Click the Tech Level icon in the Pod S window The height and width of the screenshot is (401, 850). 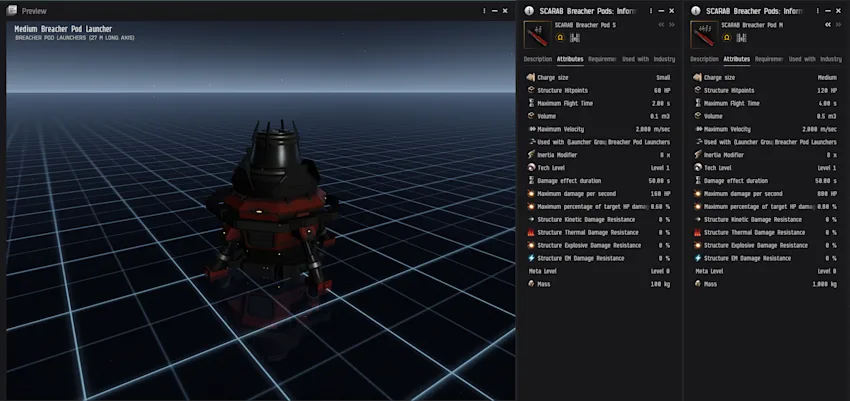click(531, 168)
